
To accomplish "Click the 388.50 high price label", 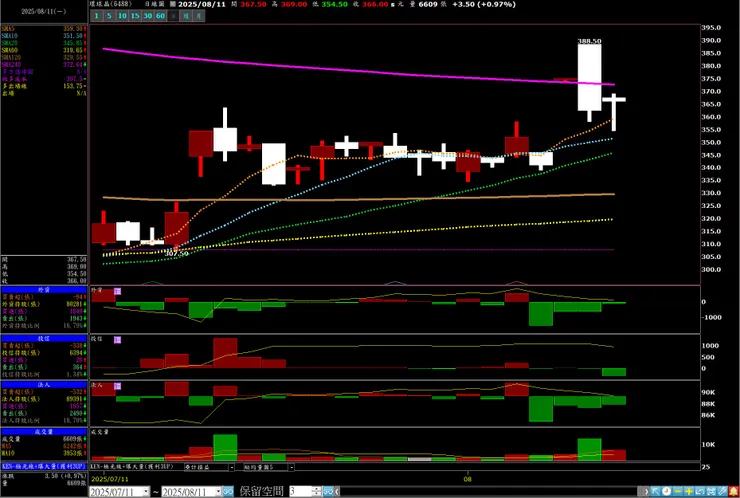I will 589,41.
